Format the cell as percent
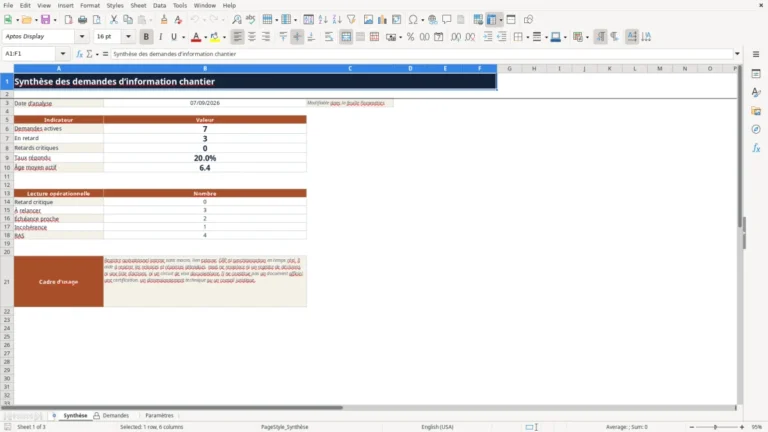Image resolution: width=768 pixels, height=432 pixels. (410, 37)
